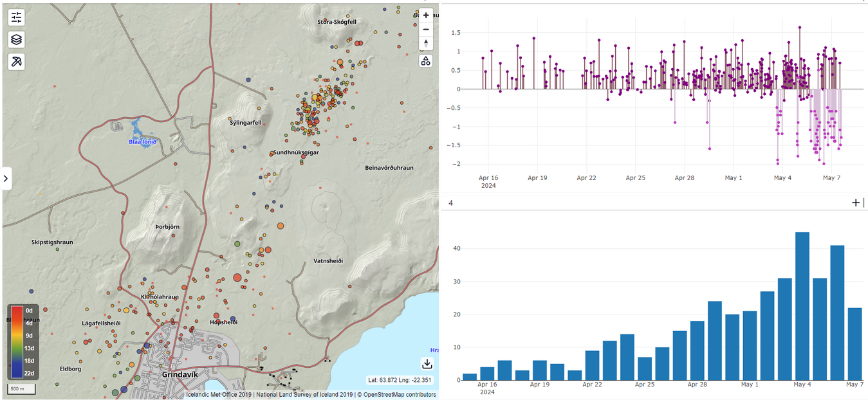
Task: Click the large orange earthquake circle near Þorbjörn
Action: pos(280,226)
